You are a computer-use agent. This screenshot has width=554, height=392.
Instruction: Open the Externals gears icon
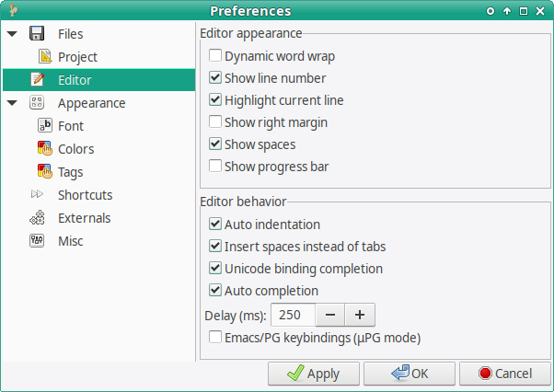pyautogui.click(x=37, y=217)
